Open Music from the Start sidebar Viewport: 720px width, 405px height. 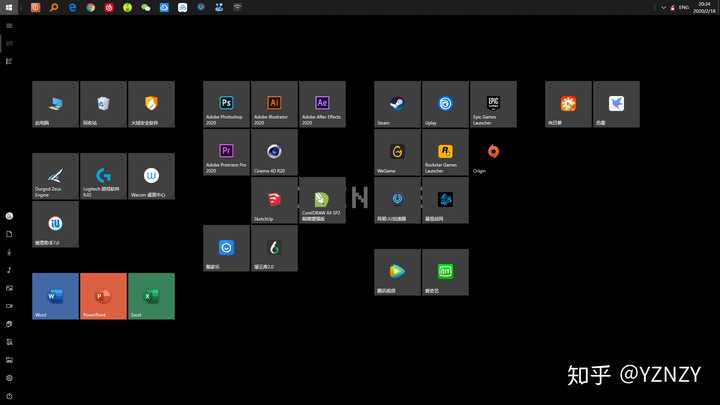tap(9, 270)
